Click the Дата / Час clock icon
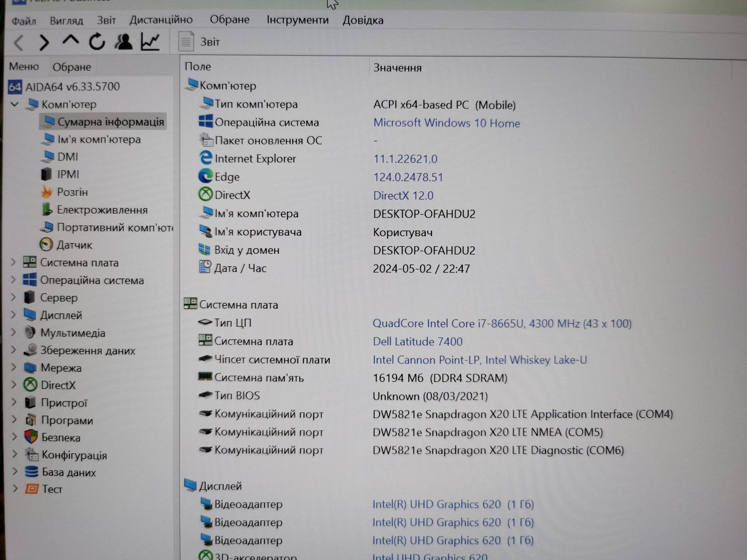 205,267
